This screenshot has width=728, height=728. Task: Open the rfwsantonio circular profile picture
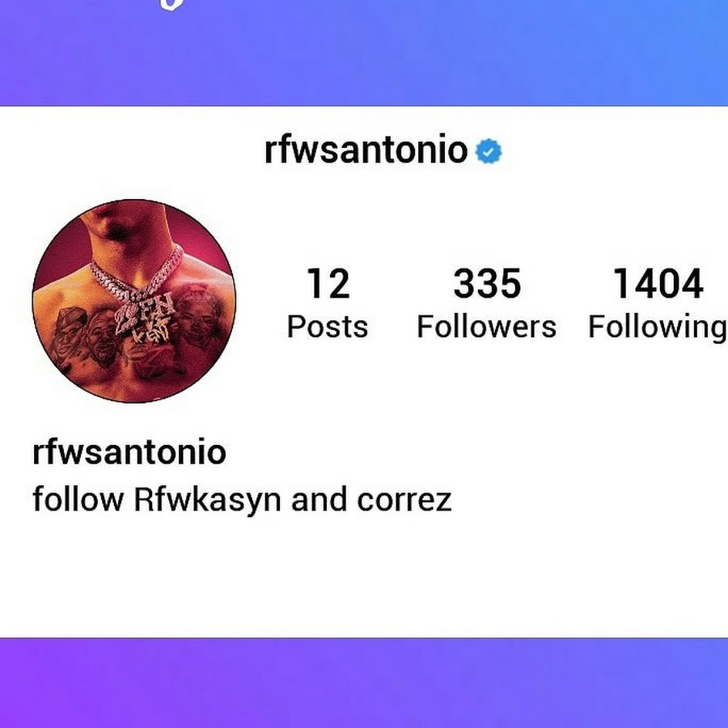click(134, 301)
